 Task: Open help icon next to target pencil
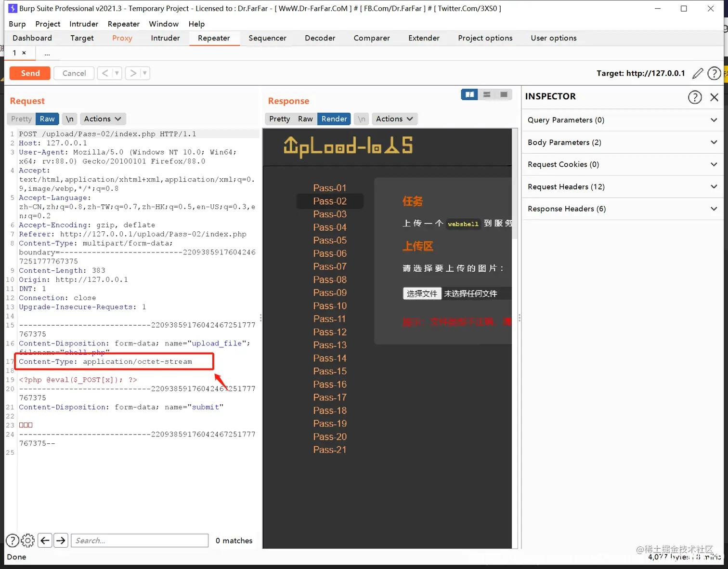click(x=714, y=73)
